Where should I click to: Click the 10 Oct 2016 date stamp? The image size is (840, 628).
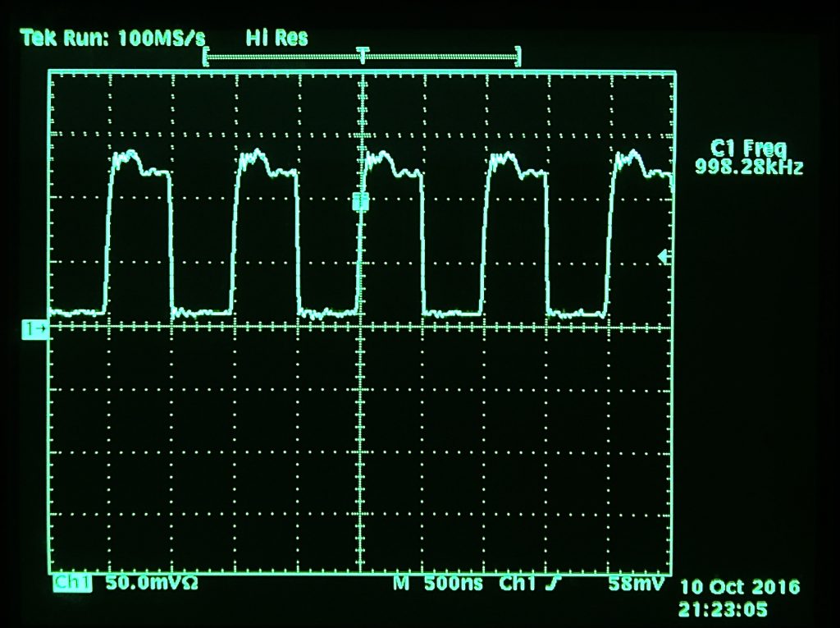[x=740, y=589]
